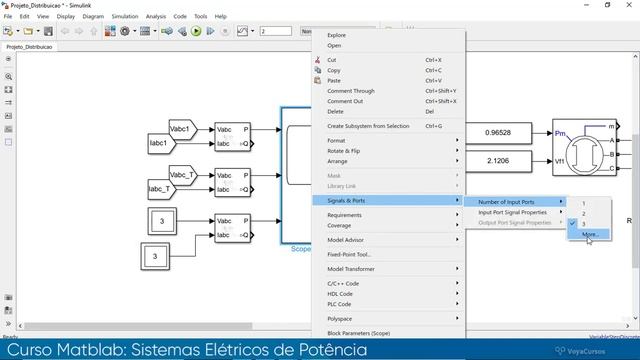This screenshot has height=360, width=640.
Task: Choose Delete in the context menu
Action: pos(389,111)
